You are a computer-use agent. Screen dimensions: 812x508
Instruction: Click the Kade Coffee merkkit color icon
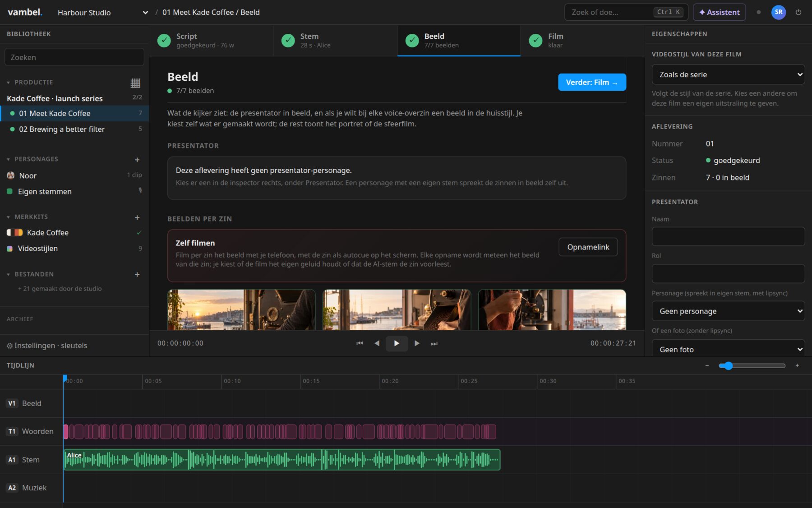(14, 232)
